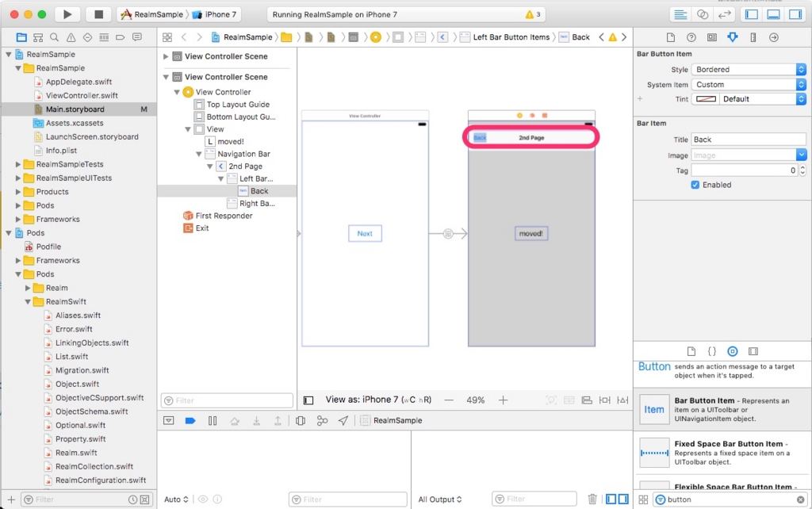Open the System Item dropdown set to Custom

tap(749, 84)
